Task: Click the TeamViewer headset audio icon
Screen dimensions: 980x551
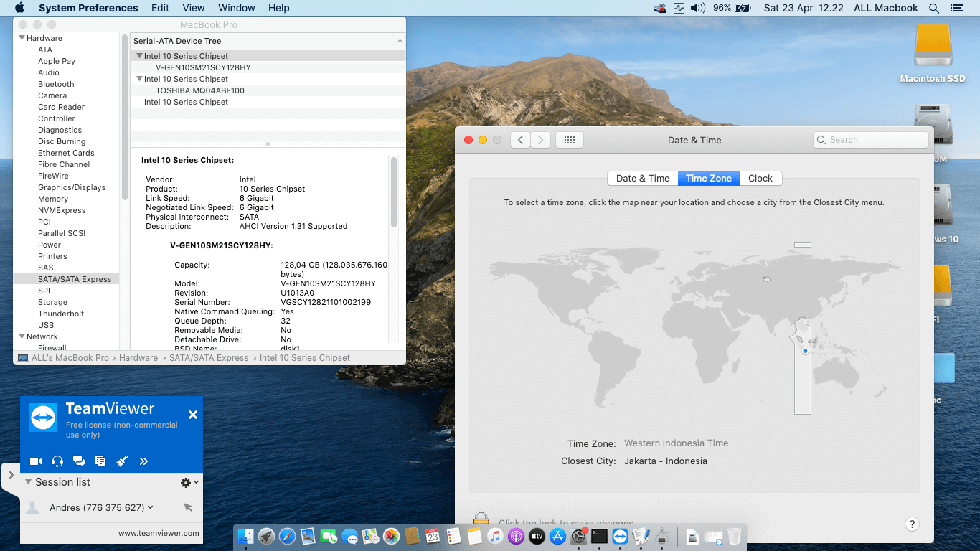Action: click(x=57, y=461)
